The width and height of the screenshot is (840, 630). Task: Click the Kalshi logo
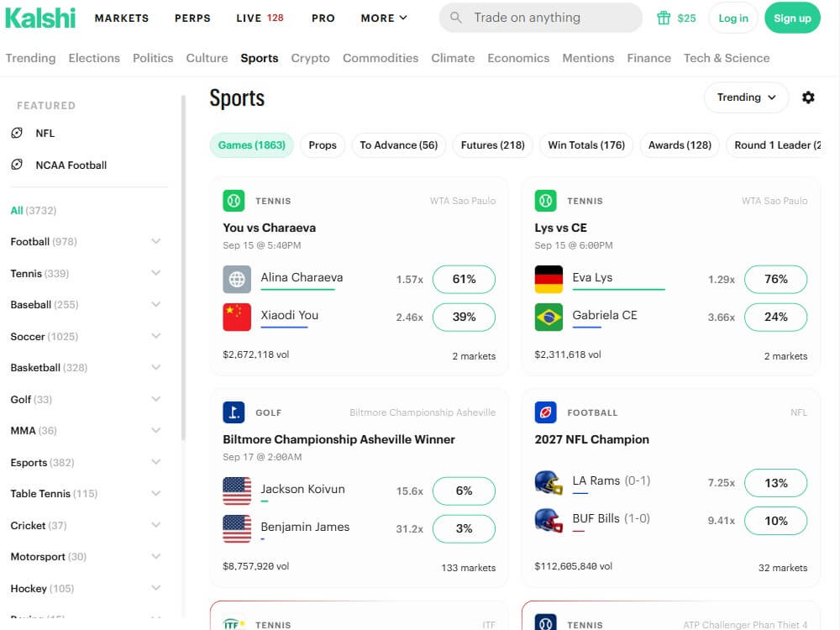pos(40,18)
